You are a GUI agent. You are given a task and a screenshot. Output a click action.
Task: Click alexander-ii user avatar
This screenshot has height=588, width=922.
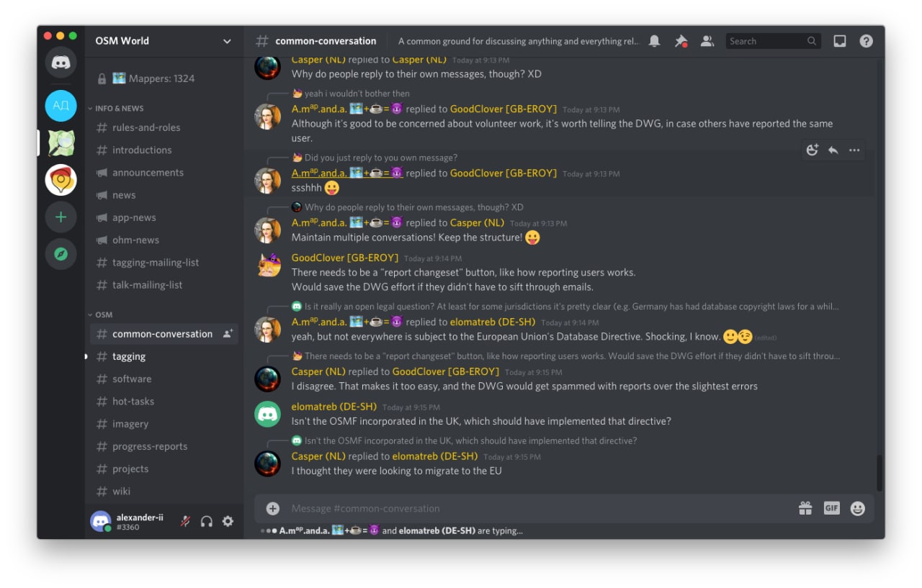[x=101, y=521]
